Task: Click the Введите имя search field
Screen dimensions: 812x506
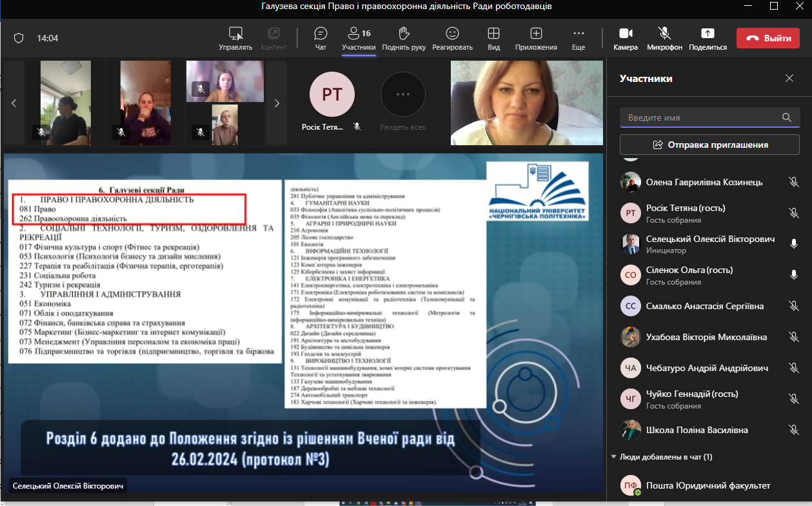Action: coord(700,117)
